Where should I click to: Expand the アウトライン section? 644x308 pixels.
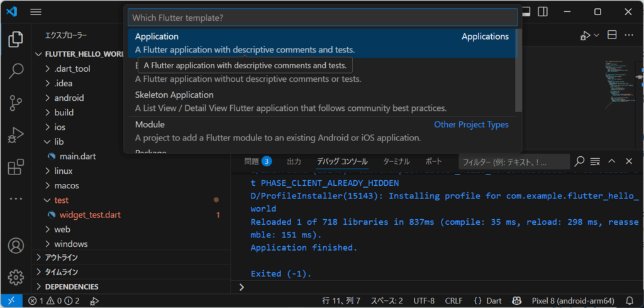[x=131, y=258]
